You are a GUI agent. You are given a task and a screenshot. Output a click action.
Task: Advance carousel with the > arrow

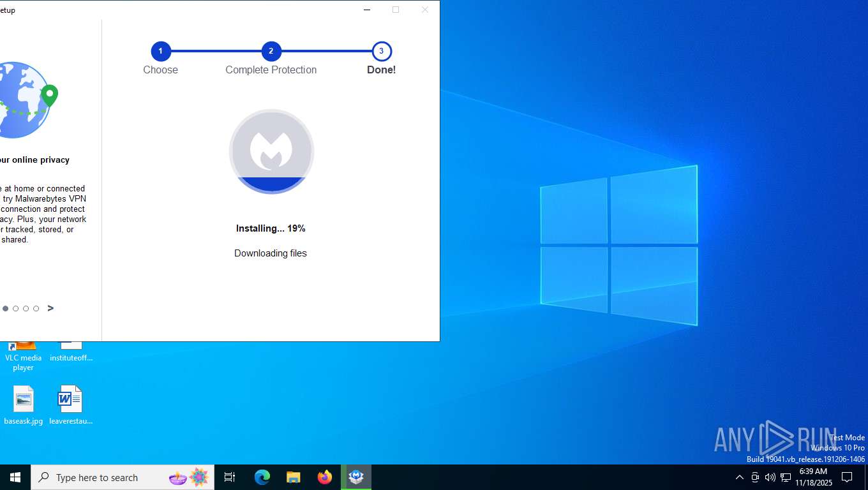(50, 308)
